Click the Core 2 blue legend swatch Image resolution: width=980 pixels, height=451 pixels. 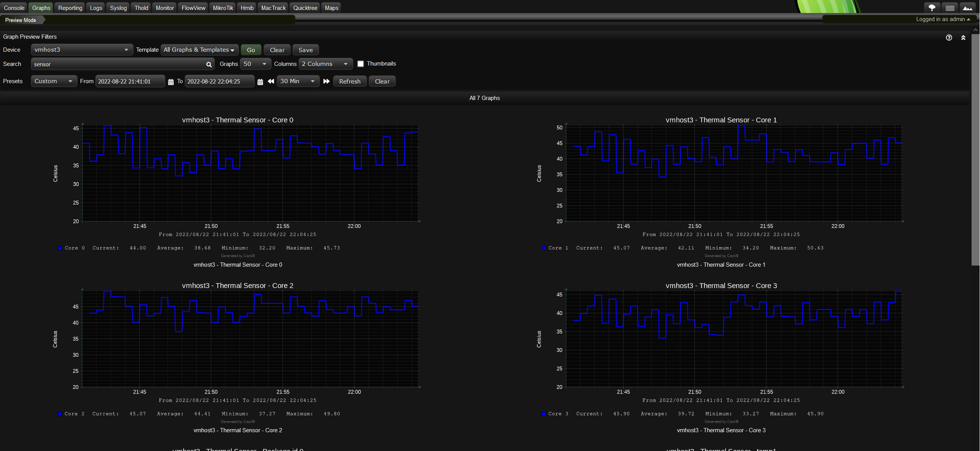(60, 414)
